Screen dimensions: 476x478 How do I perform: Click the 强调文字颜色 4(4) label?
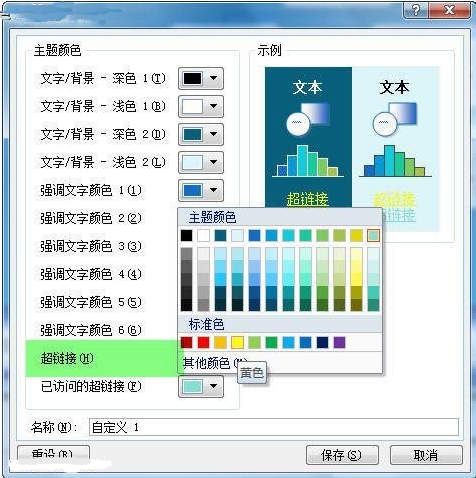pyautogui.click(x=91, y=274)
